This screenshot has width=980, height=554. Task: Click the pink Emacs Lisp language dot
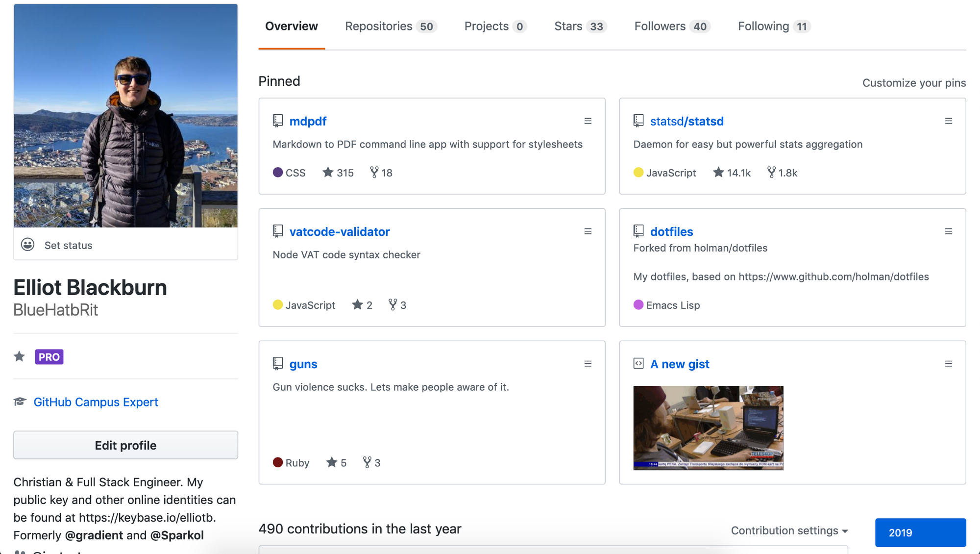[638, 304]
